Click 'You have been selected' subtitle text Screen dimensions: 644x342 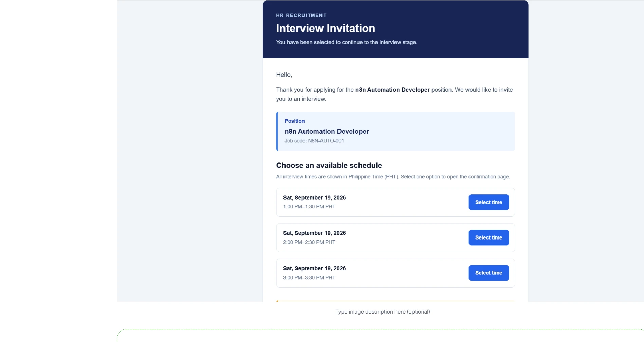(347, 42)
